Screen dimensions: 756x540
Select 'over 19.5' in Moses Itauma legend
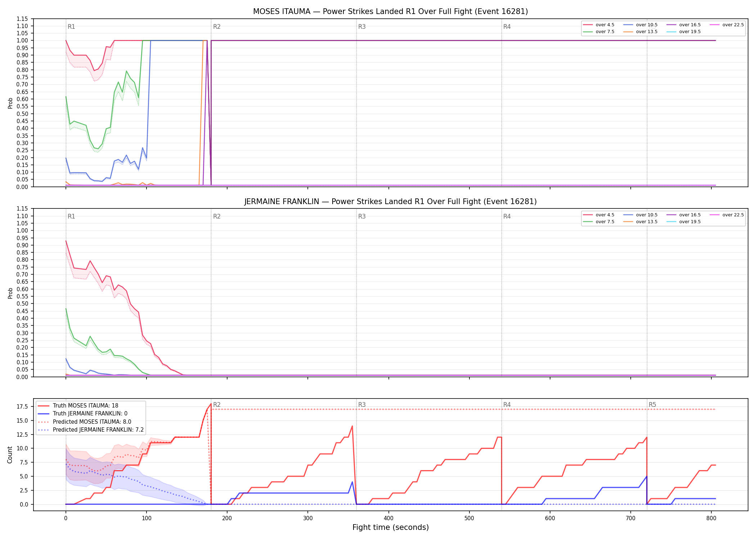[x=683, y=32]
